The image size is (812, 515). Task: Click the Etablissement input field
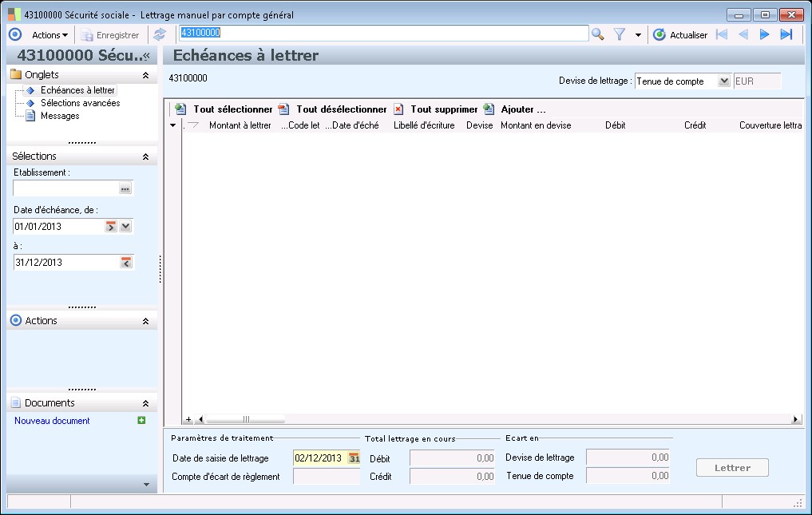[65, 188]
